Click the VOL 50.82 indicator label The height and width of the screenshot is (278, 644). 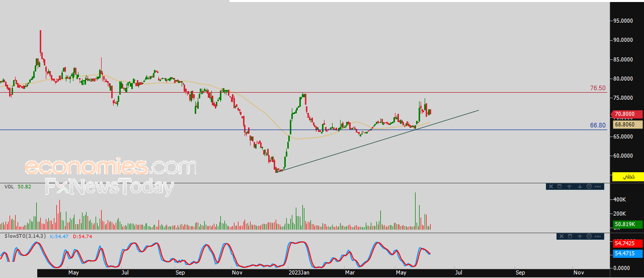pos(18,187)
